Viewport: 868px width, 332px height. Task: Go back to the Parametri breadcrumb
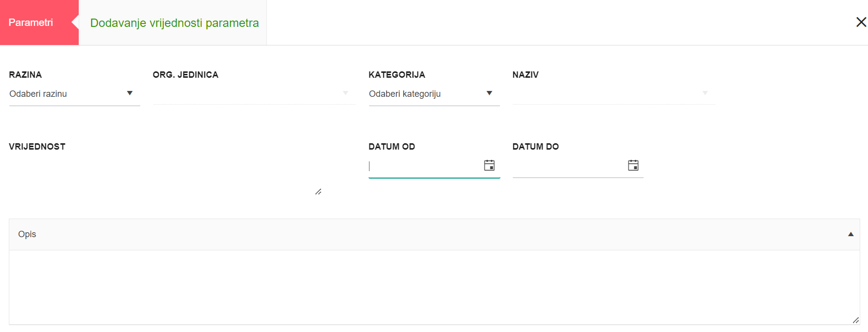tap(31, 22)
